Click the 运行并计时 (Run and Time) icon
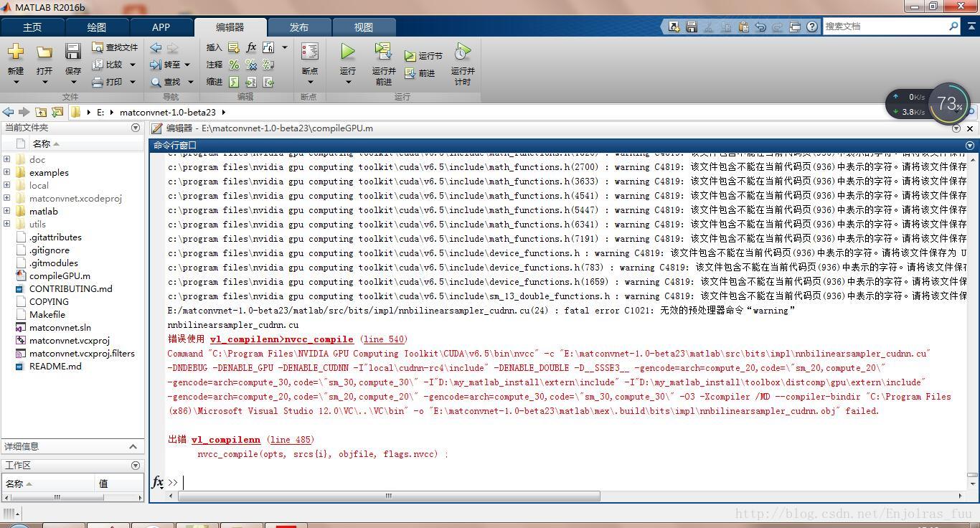This screenshot has width=980, height=528. point(463,52)
